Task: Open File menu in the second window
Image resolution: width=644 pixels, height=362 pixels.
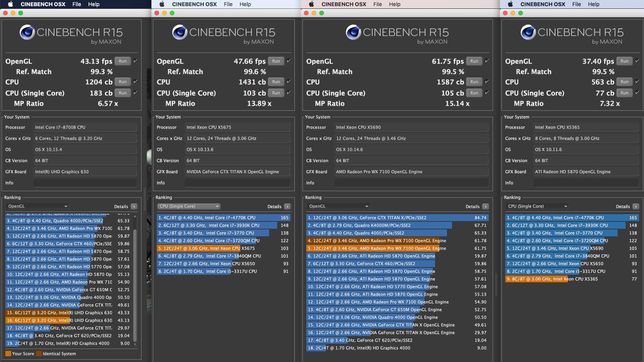Action: tap(228, 4)
